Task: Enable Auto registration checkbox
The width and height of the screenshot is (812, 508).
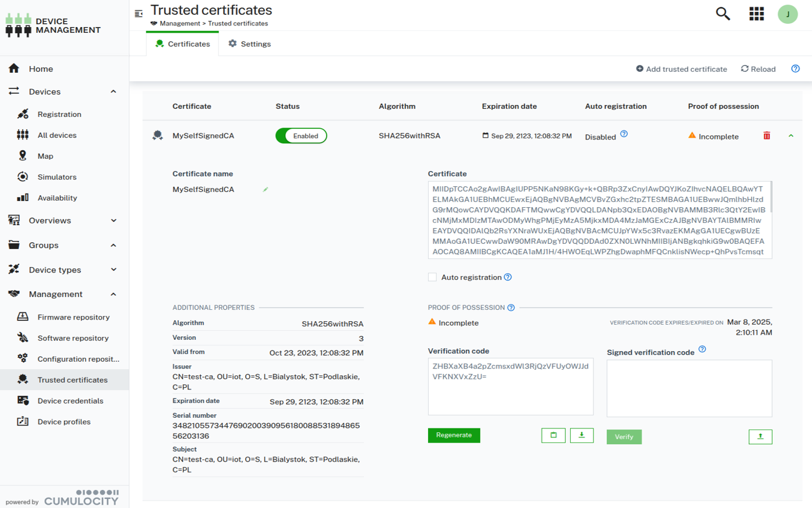Action: (432, 277)
